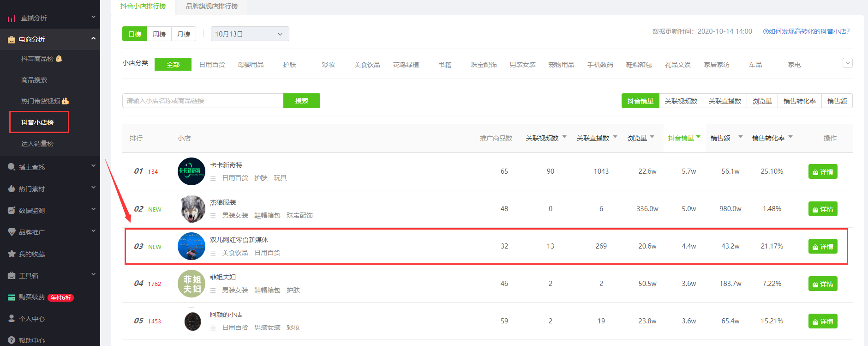This screenshot has width=868, height=346.
Task: Click the green 搜索 button
Action: [302, 101]
